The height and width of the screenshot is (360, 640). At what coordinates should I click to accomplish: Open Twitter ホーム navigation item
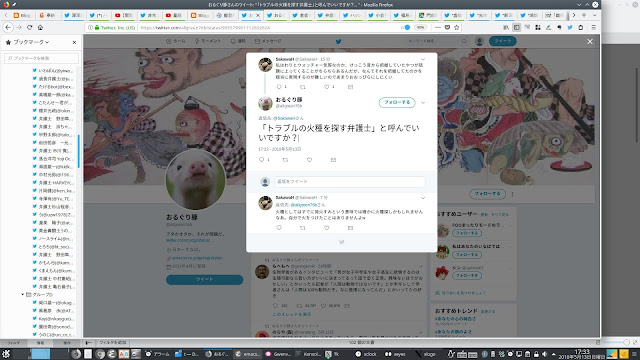coord(176,41)
